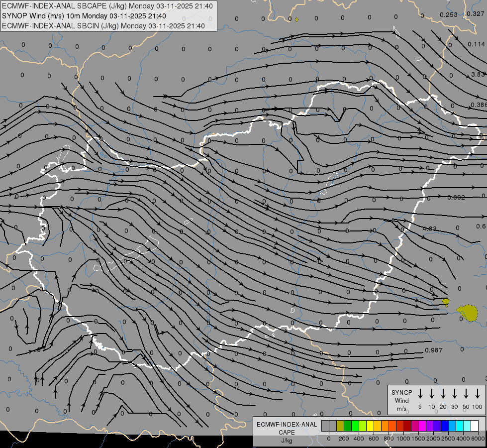The height and width of the screenshot is (448, 487).
Task: Click the SYNOP Wind m/s legend label
Action: tap(401, 400)
